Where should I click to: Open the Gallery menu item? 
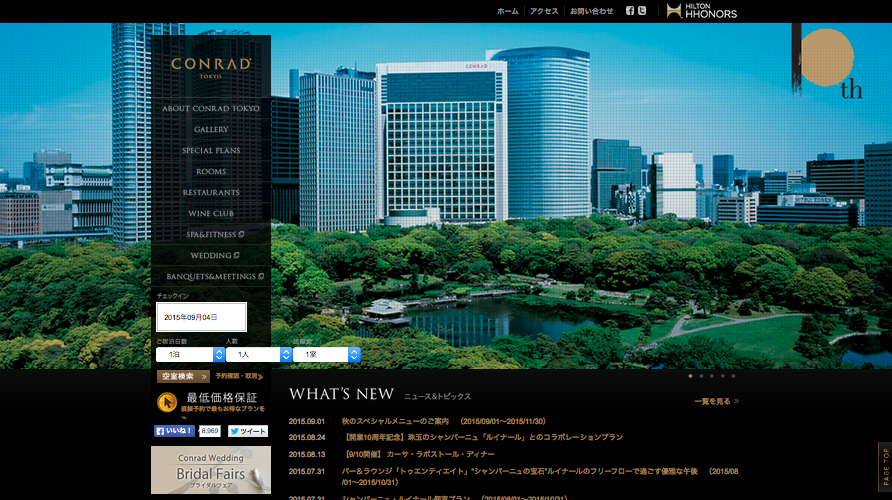211,130
